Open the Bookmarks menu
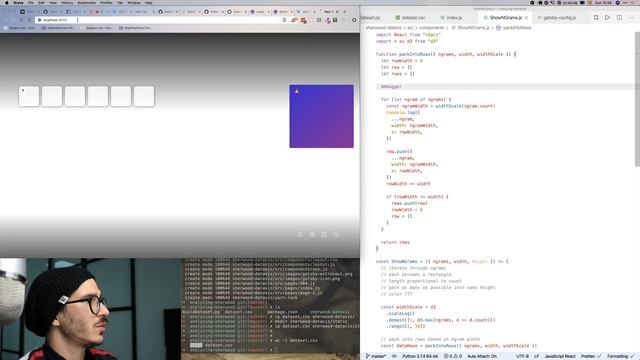 click(87, 2)
